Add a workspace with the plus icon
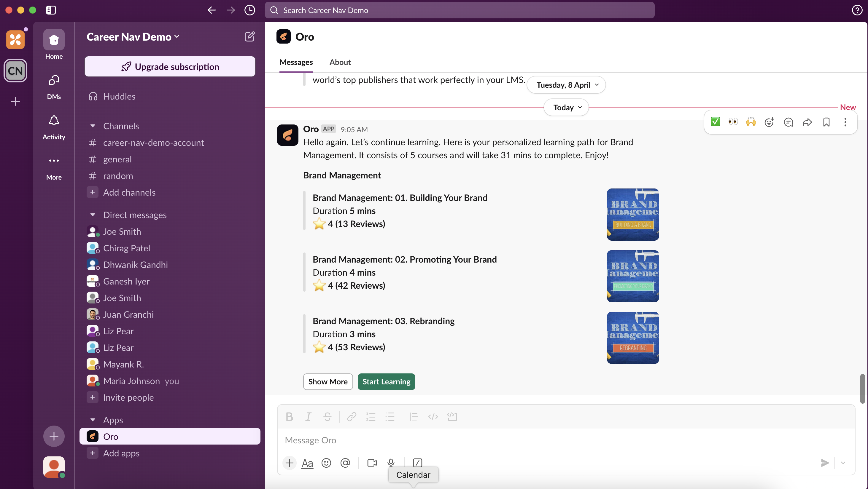The image size is (868, 489). [15, 101]
